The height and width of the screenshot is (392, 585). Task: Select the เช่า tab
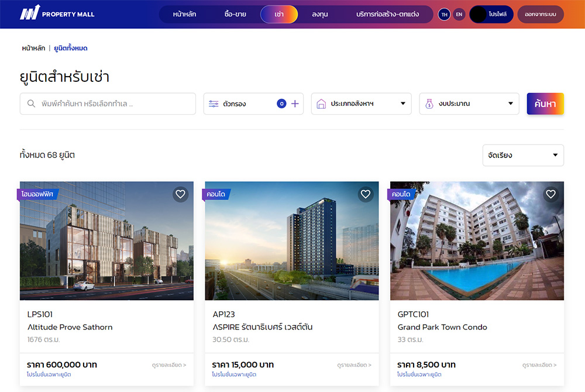tap(279, 14)
